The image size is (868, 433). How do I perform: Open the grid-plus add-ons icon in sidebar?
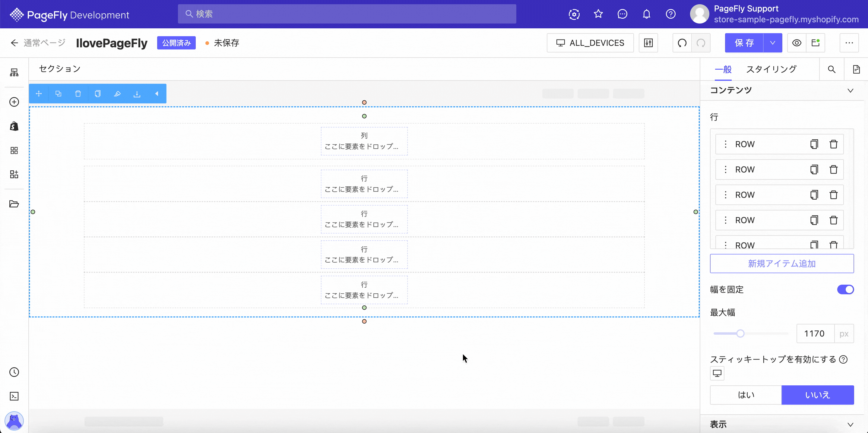tap(14, 174)
